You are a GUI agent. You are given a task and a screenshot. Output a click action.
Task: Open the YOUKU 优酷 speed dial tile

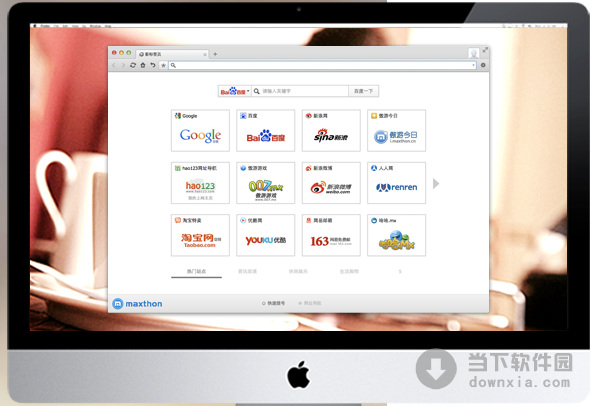pyautogui.click(x=266, y=235)
